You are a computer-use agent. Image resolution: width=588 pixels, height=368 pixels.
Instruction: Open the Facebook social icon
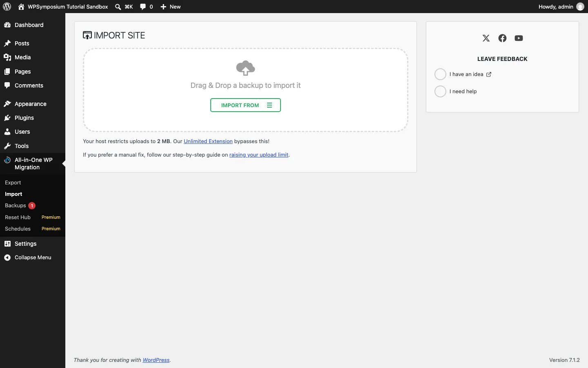503,38
